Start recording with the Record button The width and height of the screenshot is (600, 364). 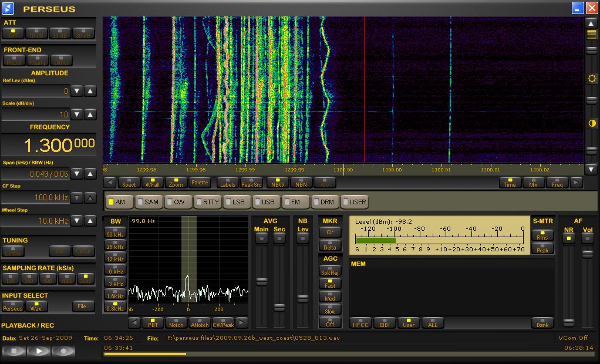(x=63, y=350)
